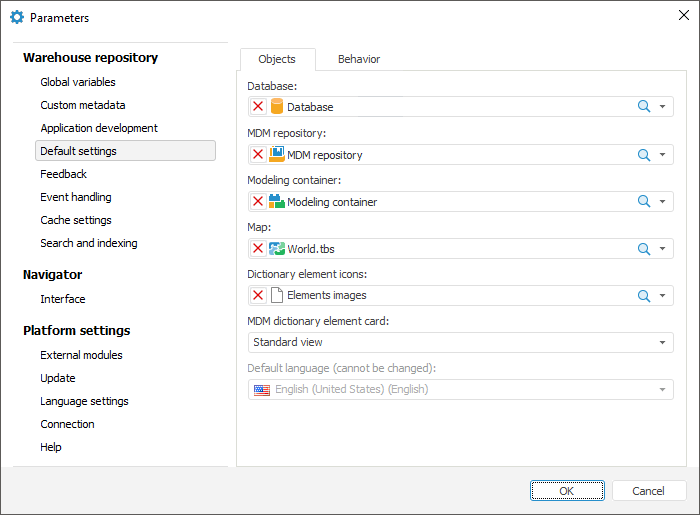Viewport: 700px width, 515px height.
Task: Click the Cancel button
Action: point(649,491)
